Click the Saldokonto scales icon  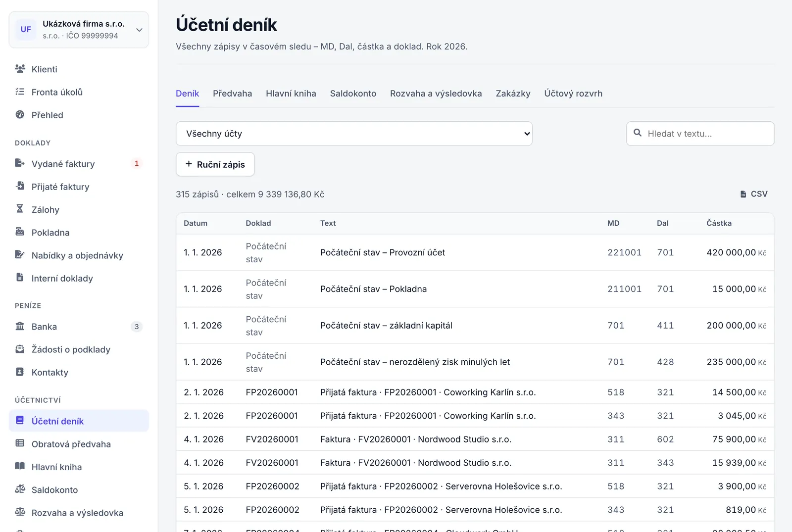click(x=20, y=489)
